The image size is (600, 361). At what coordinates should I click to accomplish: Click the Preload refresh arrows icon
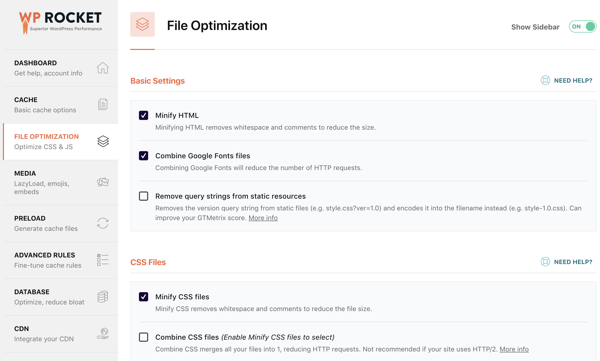click(x=103, y=223)
